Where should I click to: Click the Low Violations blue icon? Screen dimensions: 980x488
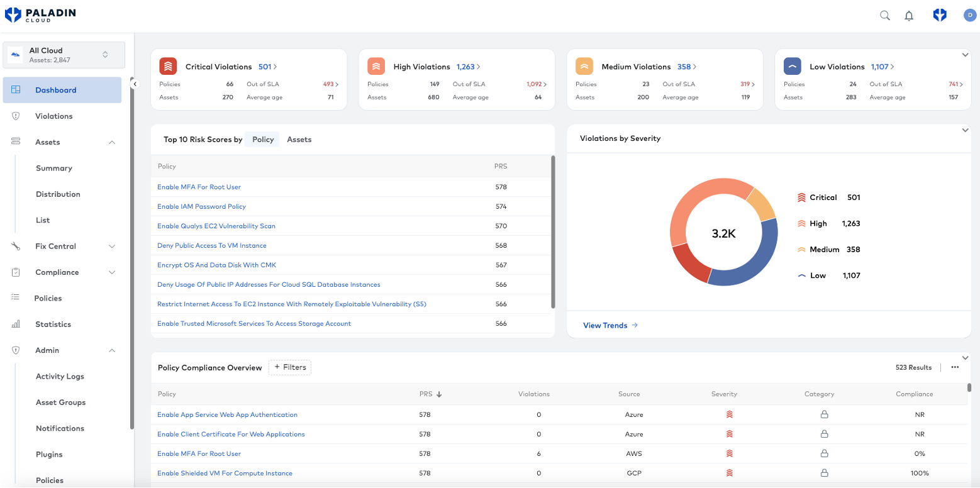click(x=793, y=66)
